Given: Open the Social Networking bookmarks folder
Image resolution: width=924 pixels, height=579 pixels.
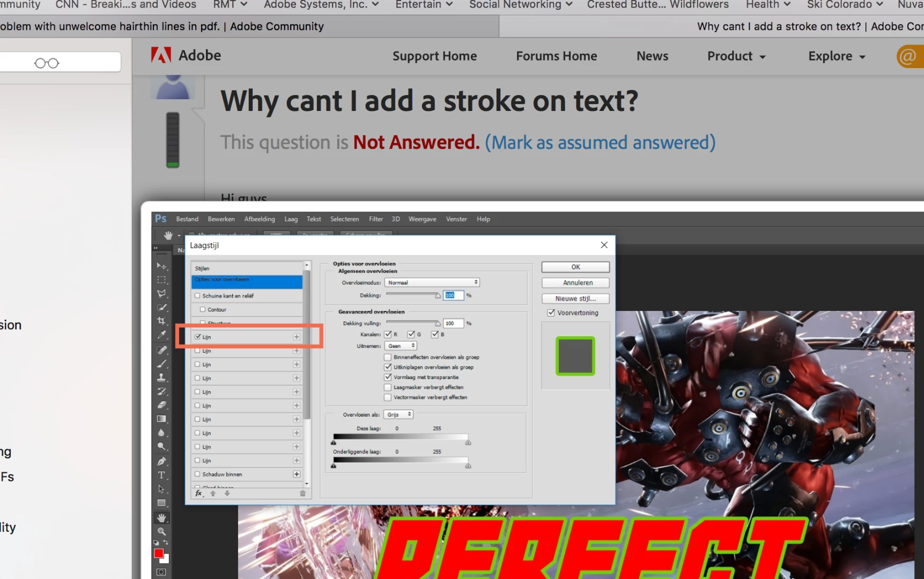Looking at the screenshot, I should point(521,5).
